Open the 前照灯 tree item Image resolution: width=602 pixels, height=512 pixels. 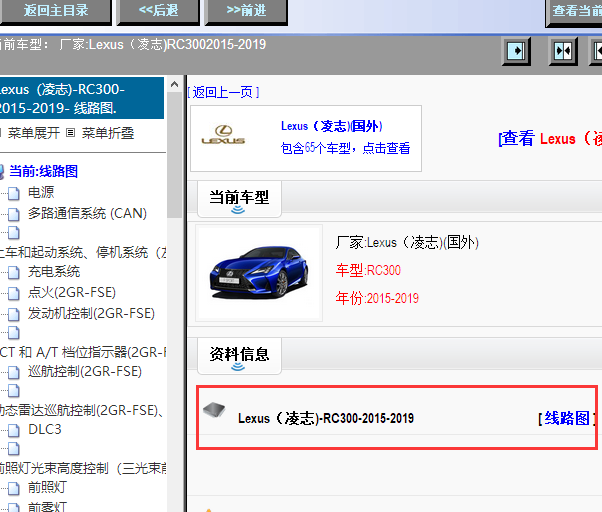[x=47, y=487]
